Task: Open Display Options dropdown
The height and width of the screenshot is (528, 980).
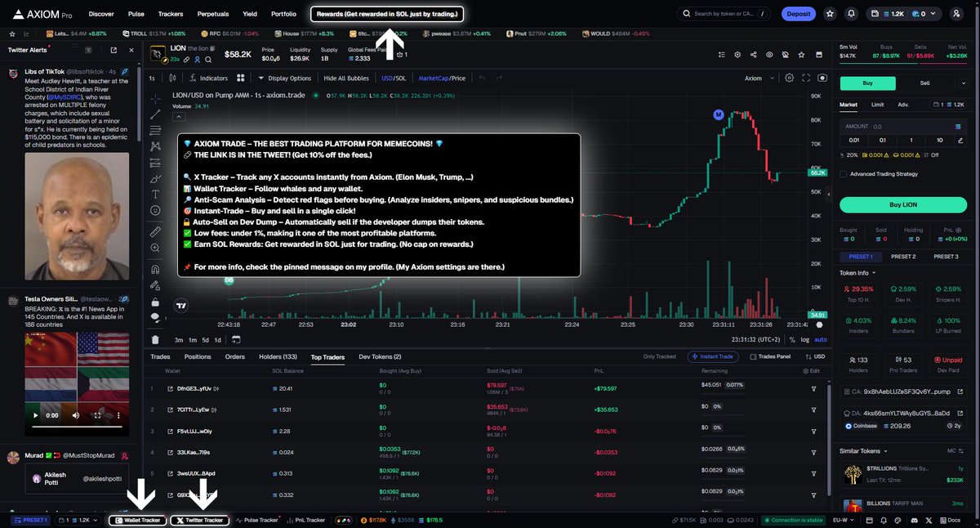Action: point(286,78)
